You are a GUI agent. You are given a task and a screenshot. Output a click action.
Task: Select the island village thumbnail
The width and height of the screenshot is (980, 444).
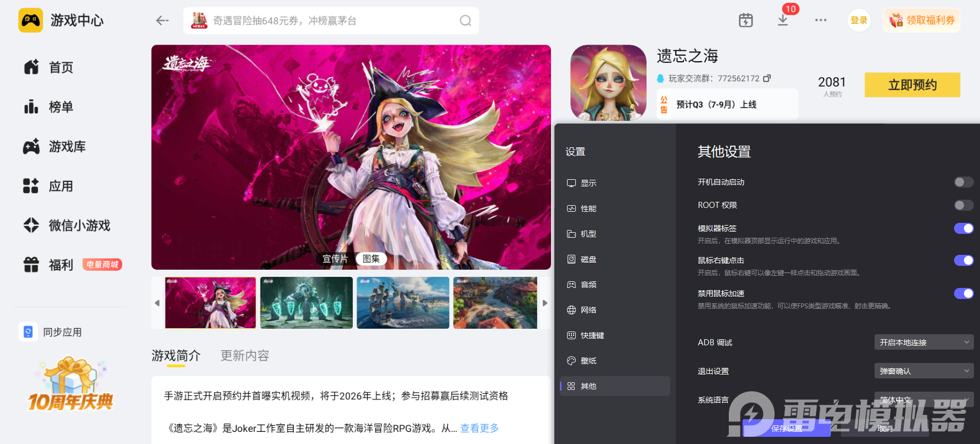(495, 303)
